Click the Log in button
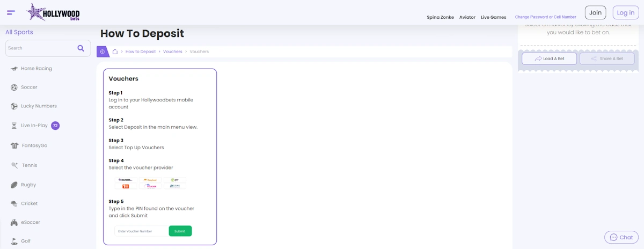The height and width of the screenshot is (249, 644). pos(625,13)
